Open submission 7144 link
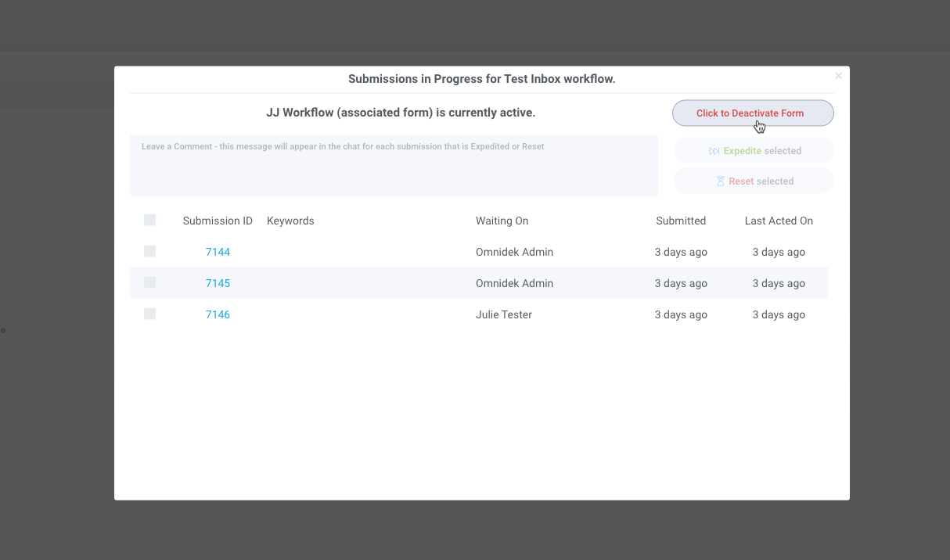 tap(218, 253)
